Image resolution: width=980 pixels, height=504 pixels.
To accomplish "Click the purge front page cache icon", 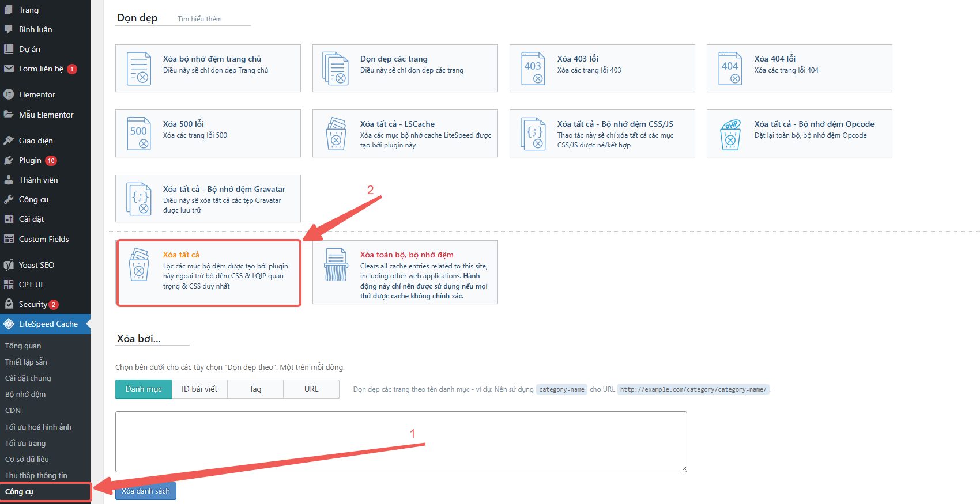I will [139, 69].
